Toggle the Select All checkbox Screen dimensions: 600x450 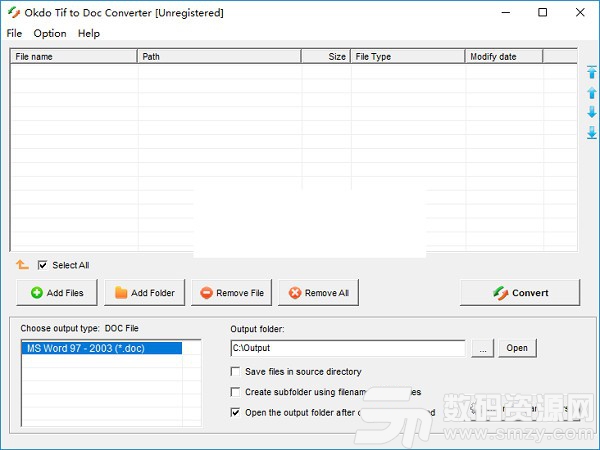42,265
